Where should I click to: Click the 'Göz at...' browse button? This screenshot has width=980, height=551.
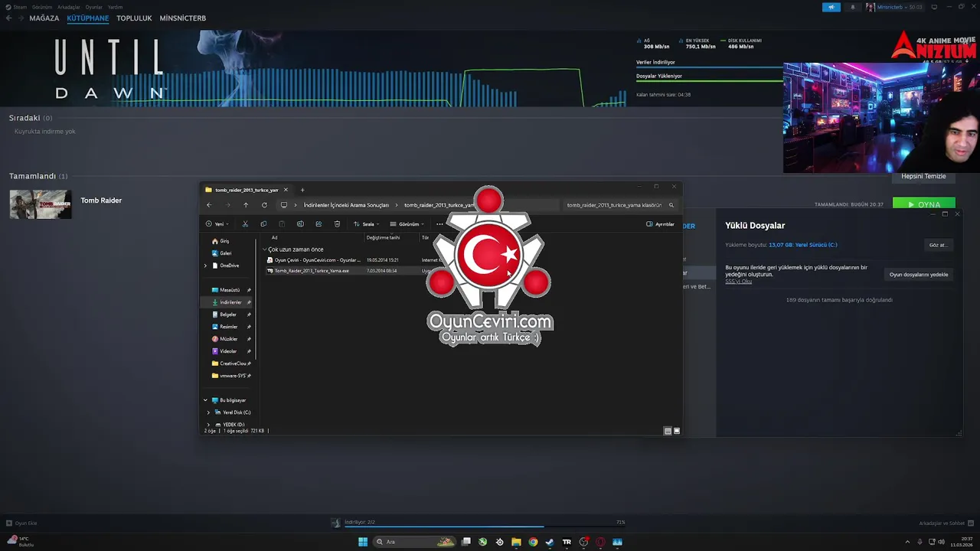click(938, 245)
